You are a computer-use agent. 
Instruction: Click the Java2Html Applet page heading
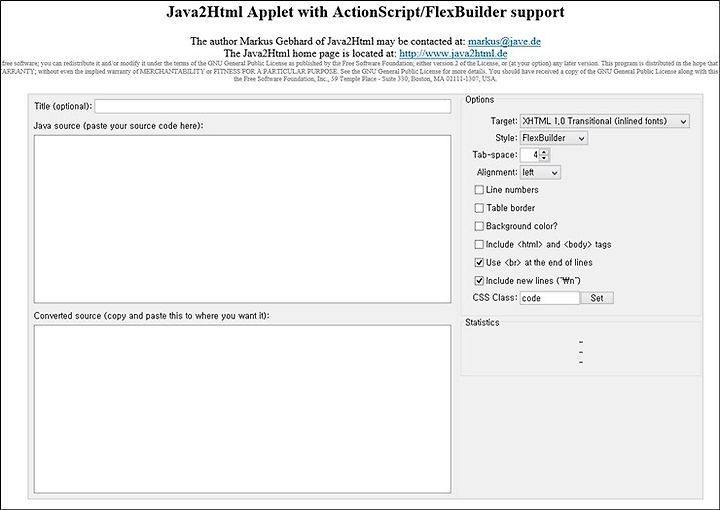coord(366,12)
